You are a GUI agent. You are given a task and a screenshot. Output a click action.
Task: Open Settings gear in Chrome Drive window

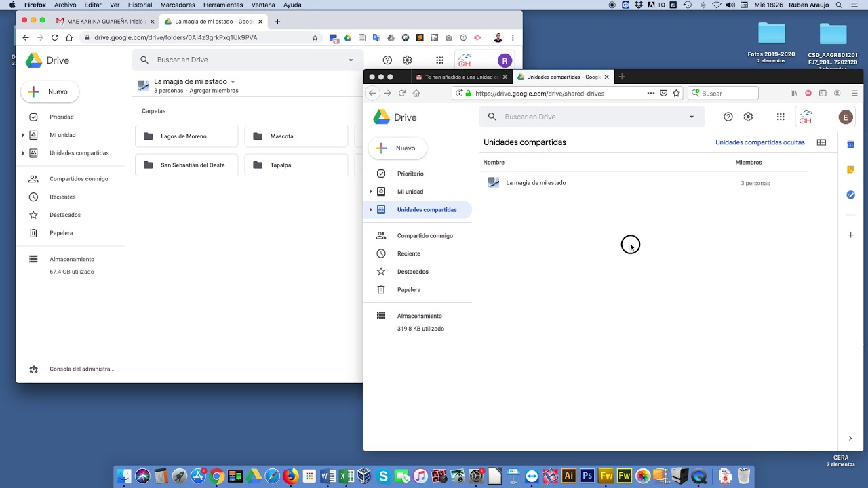(x=407, y=60)
